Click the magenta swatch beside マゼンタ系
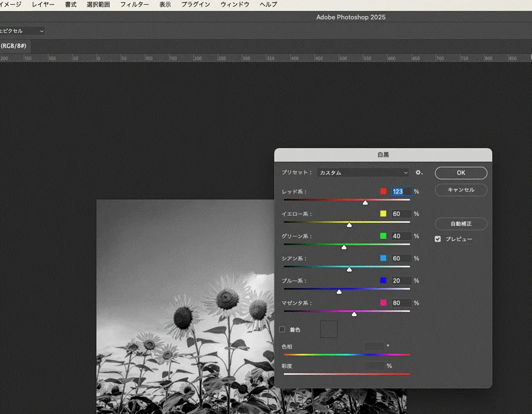The image size is (532, 414). (383, 303)
